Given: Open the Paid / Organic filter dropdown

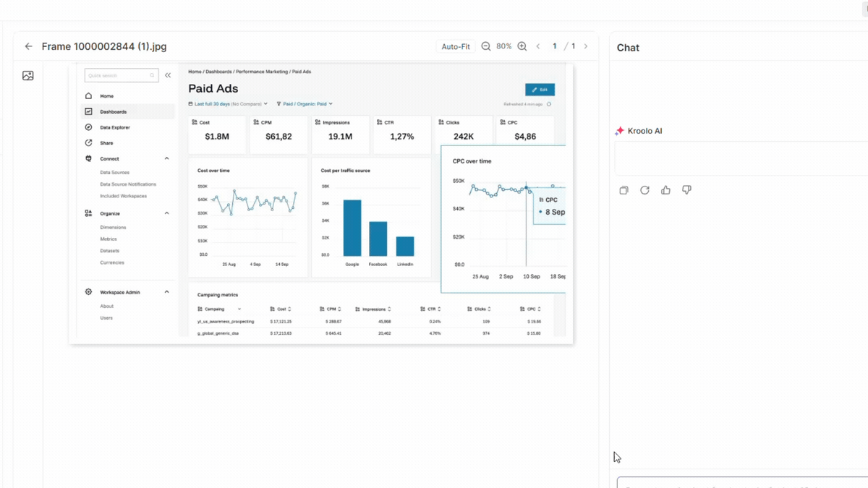Looking at the screenshot, I should 305,104.
